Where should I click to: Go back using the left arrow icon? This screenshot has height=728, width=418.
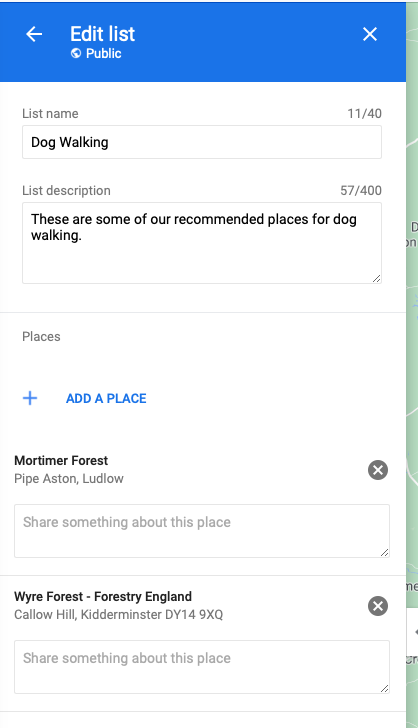pos(34,34)
